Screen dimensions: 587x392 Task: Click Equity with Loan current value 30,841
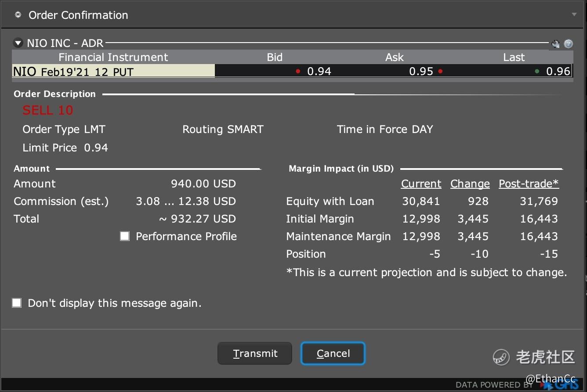tap(421, 201)
